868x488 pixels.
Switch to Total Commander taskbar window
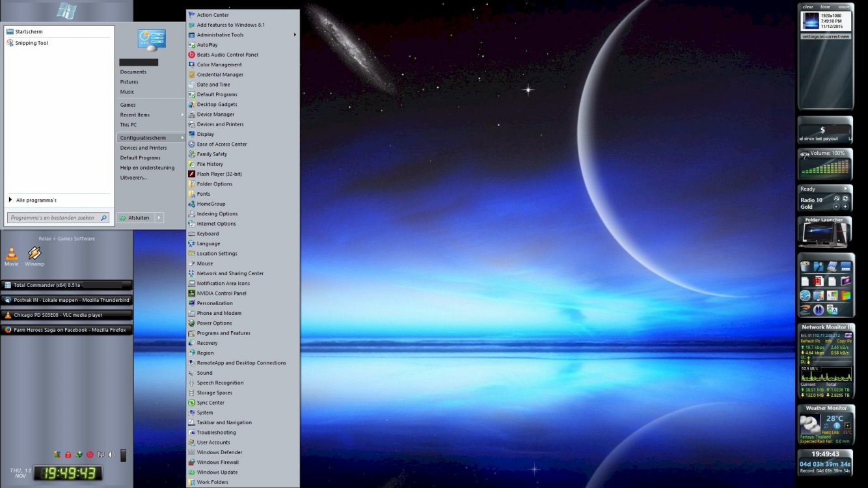click(66, 285)
